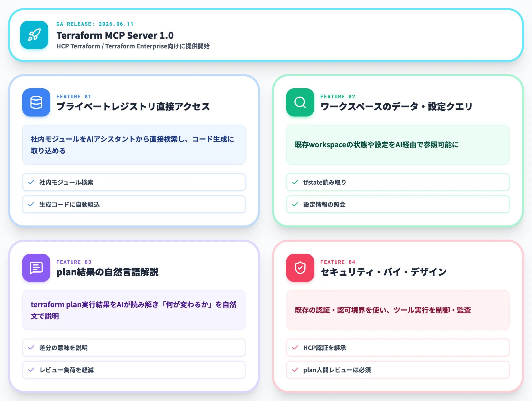
Task: Click the FEATURE 03 label
Action: (74, 262)
